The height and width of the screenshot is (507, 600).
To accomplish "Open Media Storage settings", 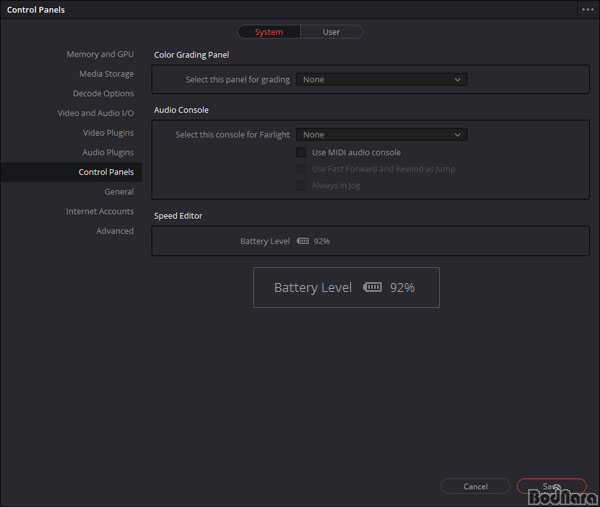I will [x=106, y=74].
